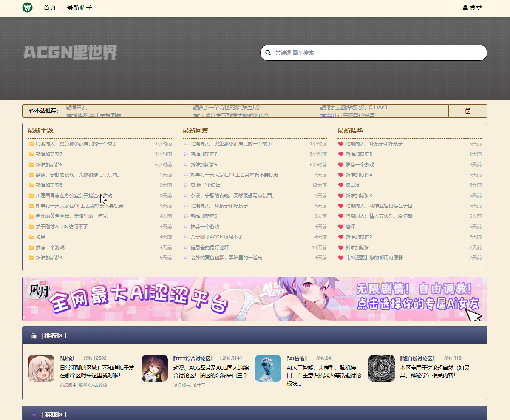Click the person icon next to 登录
Screen dimensions: 510x420
(x=465, y=7)
